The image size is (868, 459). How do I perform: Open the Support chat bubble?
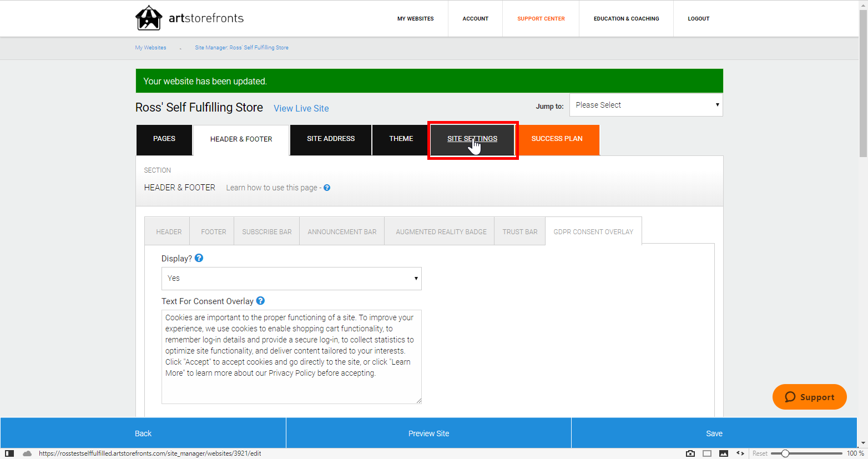pyautogui.click(x=810, y=397)
